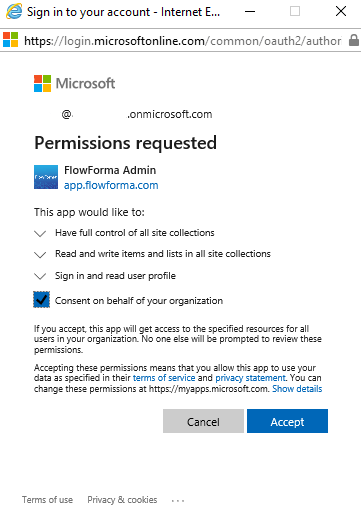Uncheck 'Consent on behalf of your organization'

[x=42, y=300]
